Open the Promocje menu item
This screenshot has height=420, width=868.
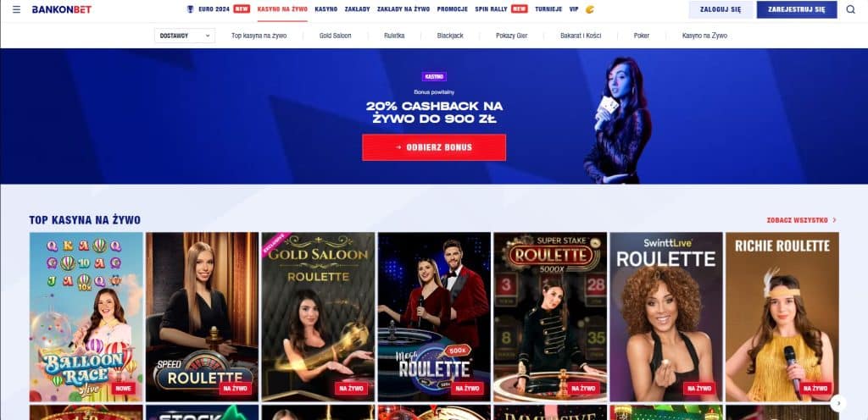click(x=453, y=9)
